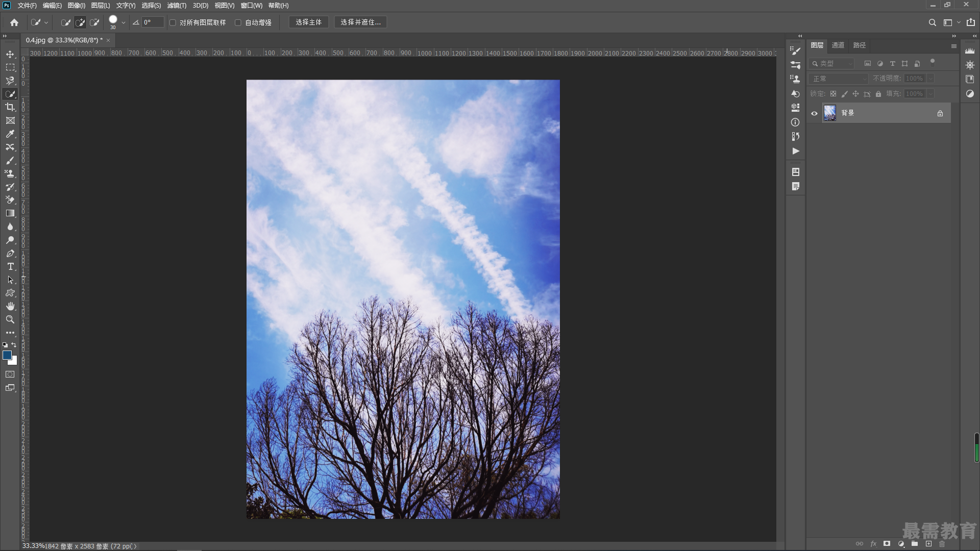Screen dimensions: 980x551
Task: Enable Sample All Layers checkbox
Action: point(173,22)
